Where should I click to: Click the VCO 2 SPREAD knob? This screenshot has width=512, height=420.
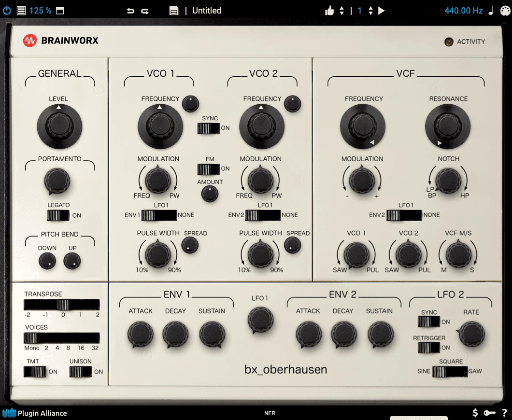click(x=293, y=245)
